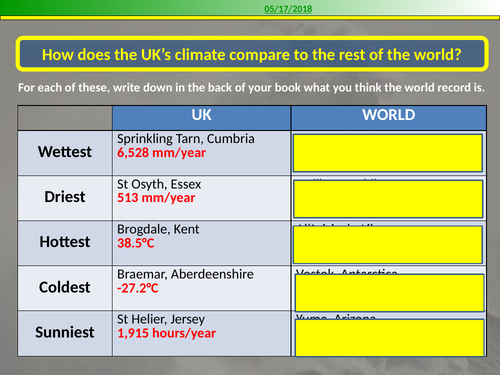Image resolution: width=500 pixels, height=375 pixels.
Task: Click the Coldest row label
Action: point(65,287)
